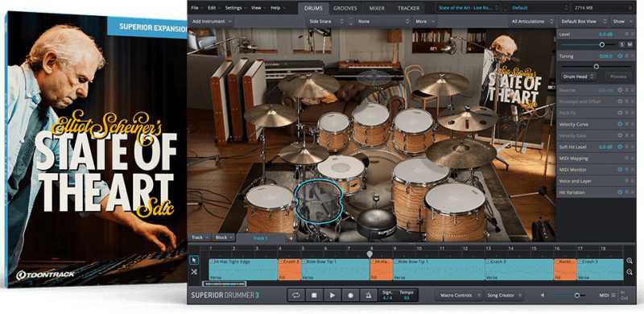Screen dimensions: 644x314
Task: Click the Process button
Action: [x=618, y=76]
